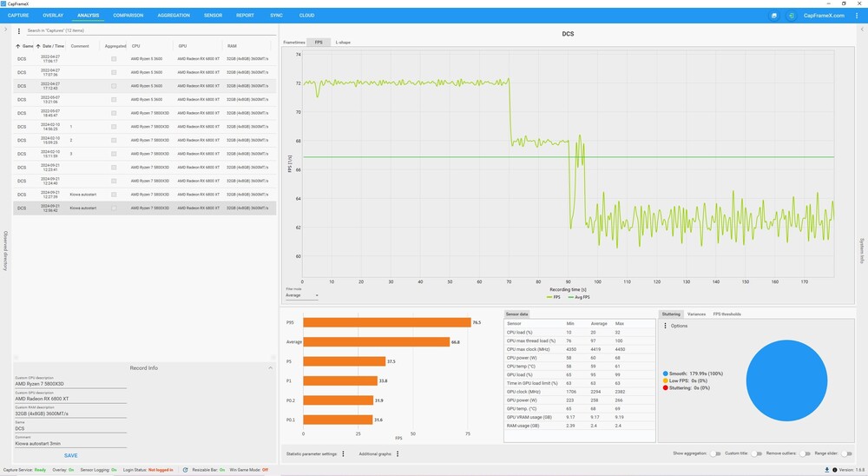Click the green login icon in top bar

pyautogui.click(x=791, y=16)
